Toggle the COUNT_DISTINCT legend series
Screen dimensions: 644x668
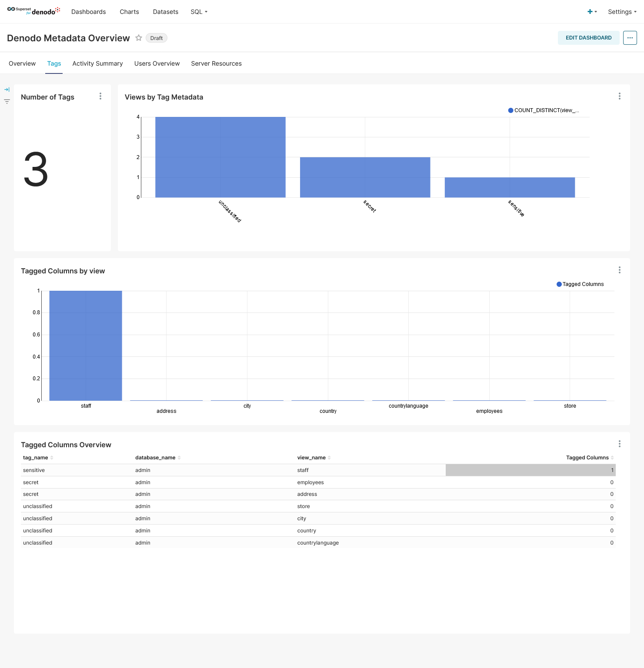click(544, 110)
